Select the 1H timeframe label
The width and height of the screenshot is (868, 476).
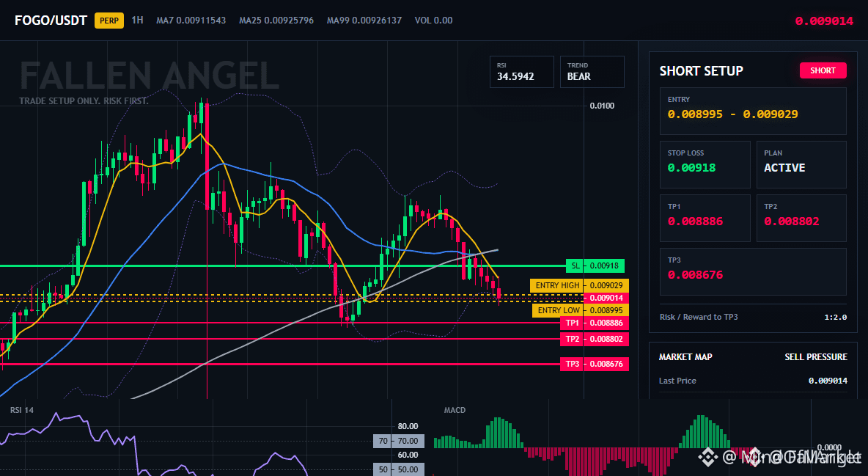pos(137,20)
